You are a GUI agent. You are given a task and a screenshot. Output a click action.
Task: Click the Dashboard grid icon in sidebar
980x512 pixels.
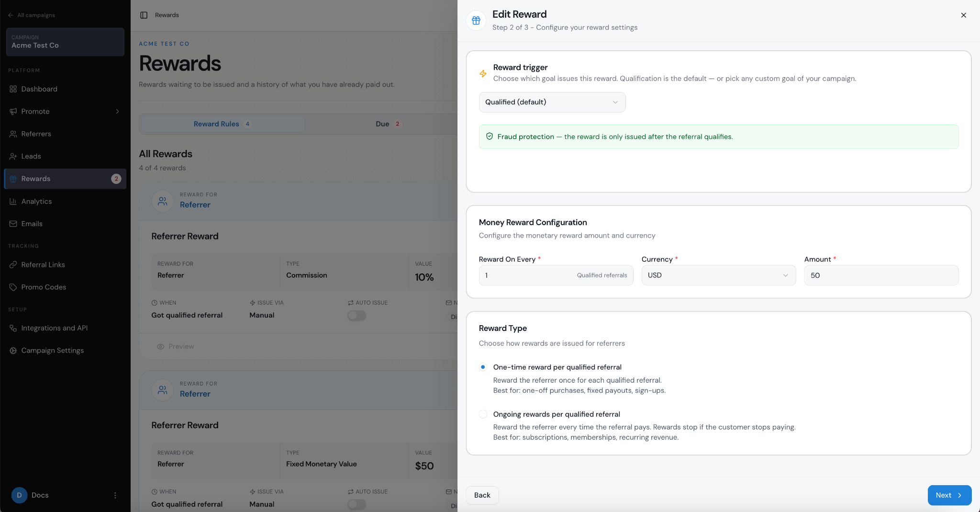tap(13, 89)
